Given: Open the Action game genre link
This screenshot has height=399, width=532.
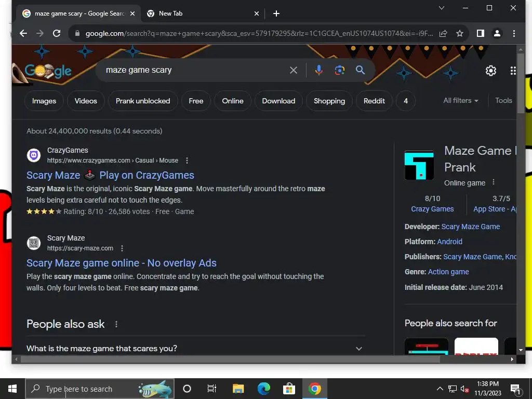Looking at the screenshot, I should coord(448,272).
